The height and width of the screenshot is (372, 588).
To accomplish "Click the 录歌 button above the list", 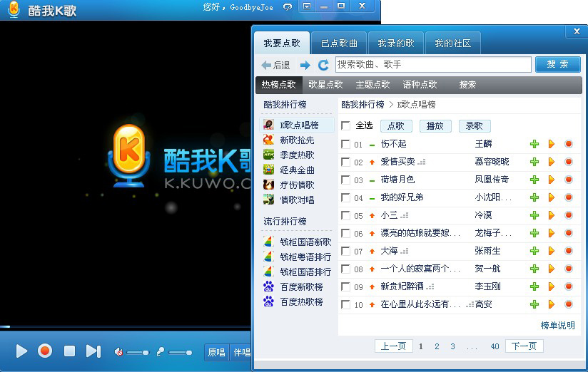I will 475,126.
